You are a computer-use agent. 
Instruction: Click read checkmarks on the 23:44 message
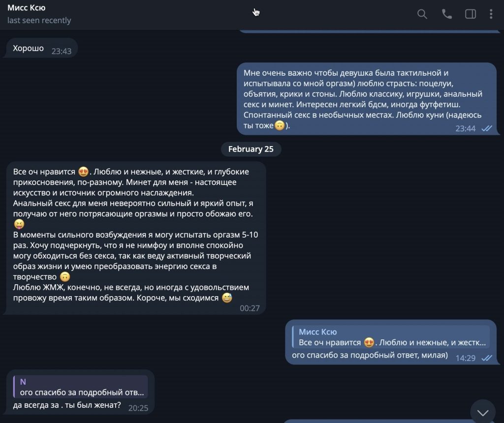click(x=487, y=128)
